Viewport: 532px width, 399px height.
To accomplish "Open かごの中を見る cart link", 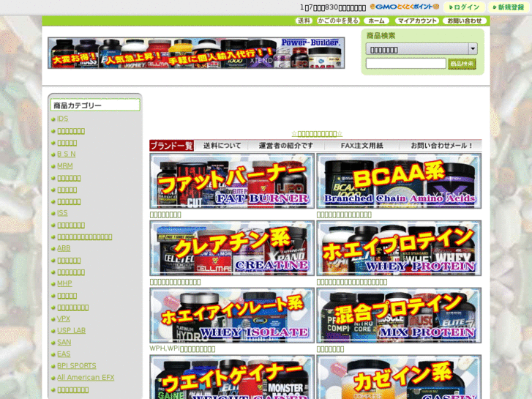I will [x=338, y=20].
